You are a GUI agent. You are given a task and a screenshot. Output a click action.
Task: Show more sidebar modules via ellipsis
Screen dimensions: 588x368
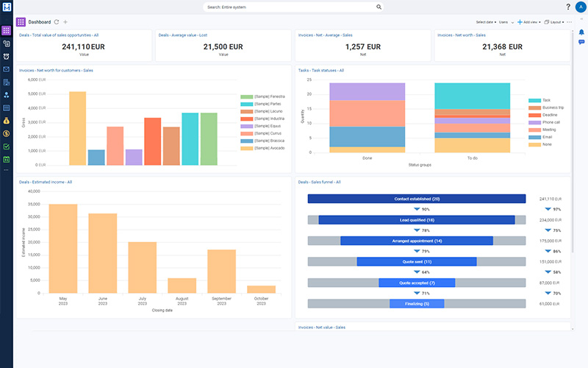[x=7, y=170]
